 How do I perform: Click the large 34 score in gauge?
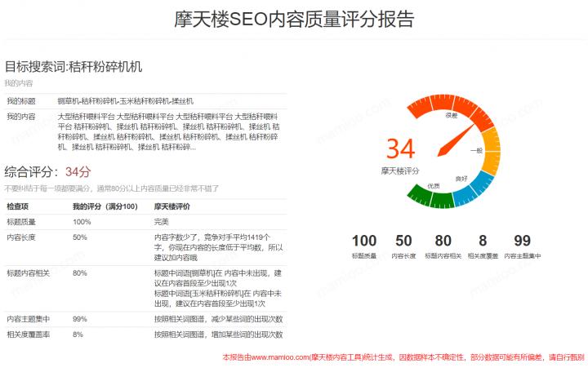401,149
